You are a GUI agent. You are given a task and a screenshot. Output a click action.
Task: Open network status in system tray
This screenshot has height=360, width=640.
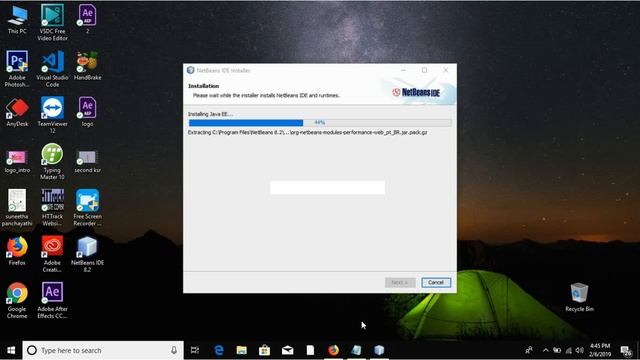[x=568, y=350]
